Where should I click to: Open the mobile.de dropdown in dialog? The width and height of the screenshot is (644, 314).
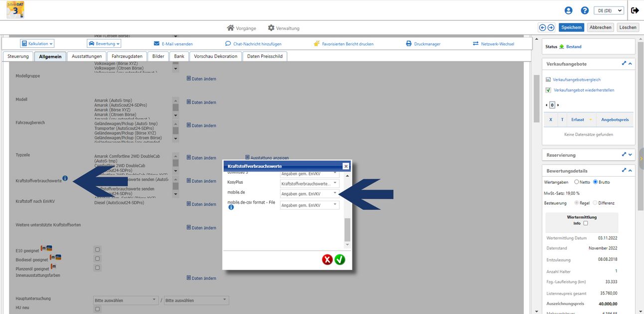tap(310, 194)
